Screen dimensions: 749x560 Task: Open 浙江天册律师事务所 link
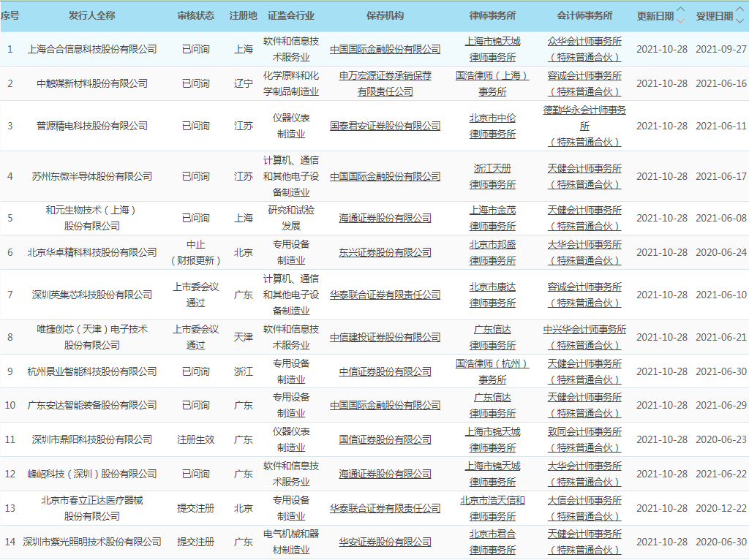492,176
